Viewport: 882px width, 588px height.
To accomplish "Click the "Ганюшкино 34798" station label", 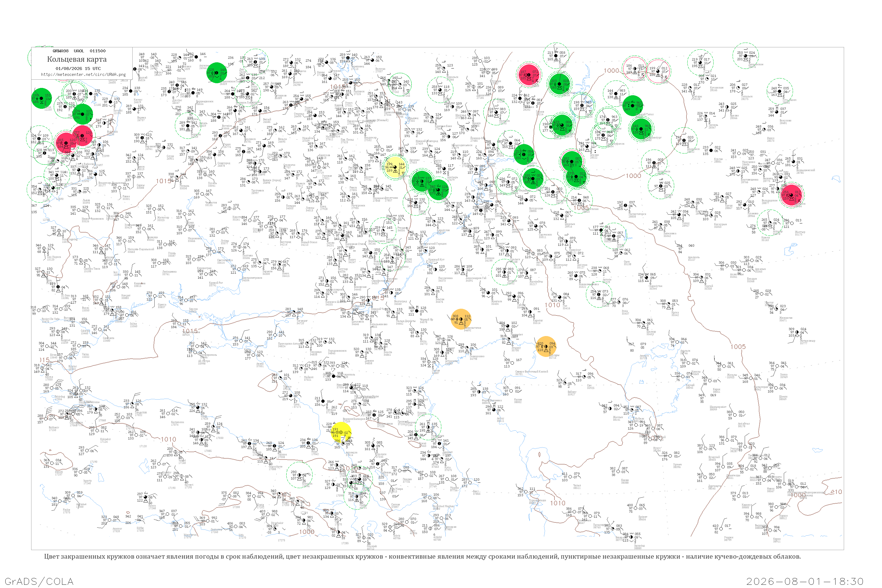I will tap(476, 358).
